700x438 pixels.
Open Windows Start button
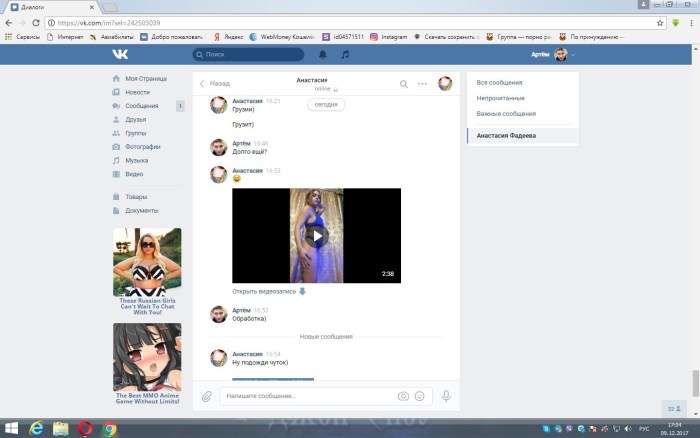coord(11,428)
